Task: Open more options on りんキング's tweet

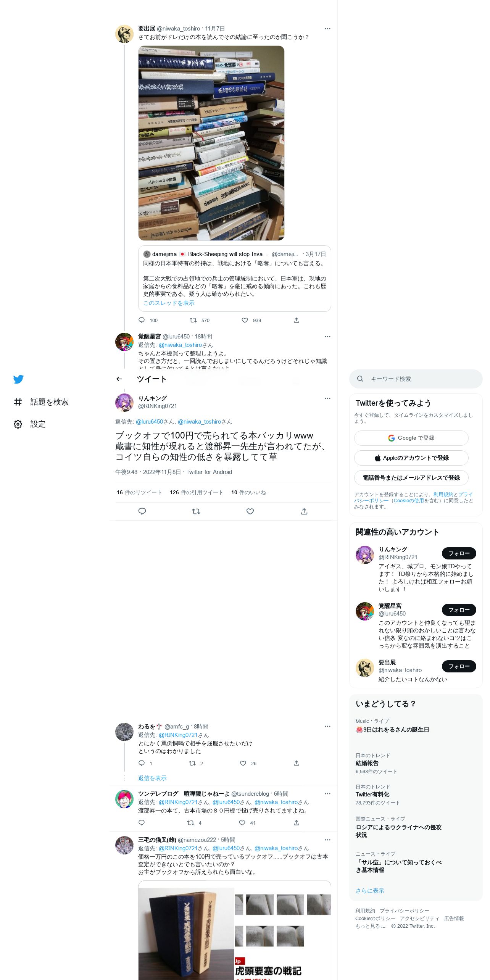Action: [x=327, y=398]
